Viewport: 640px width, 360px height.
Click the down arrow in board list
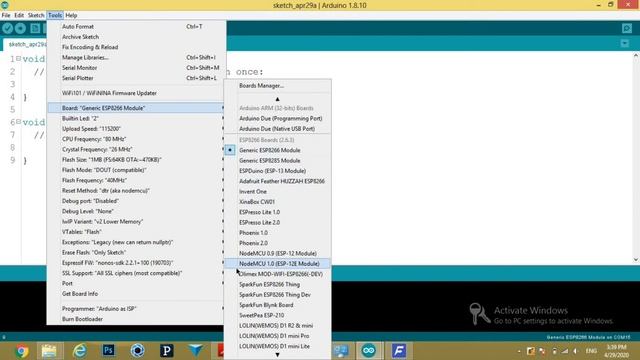[x=278, y=355]
